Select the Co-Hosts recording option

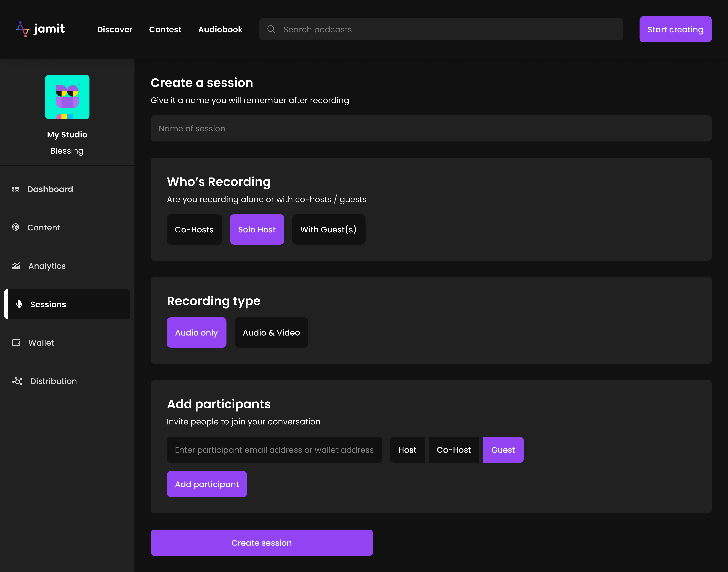(194, 229)
